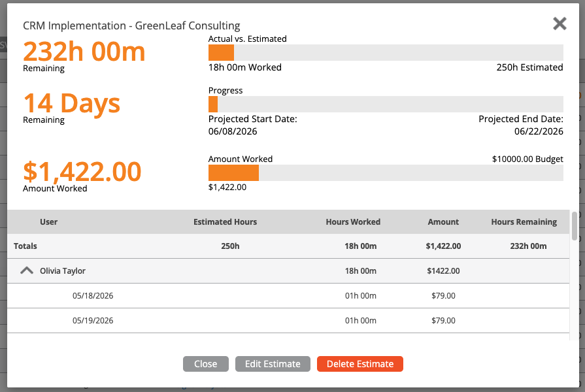The image size is (585, 392).
Task: Select the 05/19/2026 time entry row
Action: (288, 320)
